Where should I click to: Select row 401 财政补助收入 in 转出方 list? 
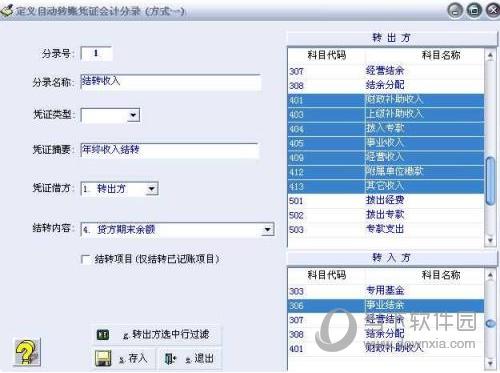pos(386,100)
